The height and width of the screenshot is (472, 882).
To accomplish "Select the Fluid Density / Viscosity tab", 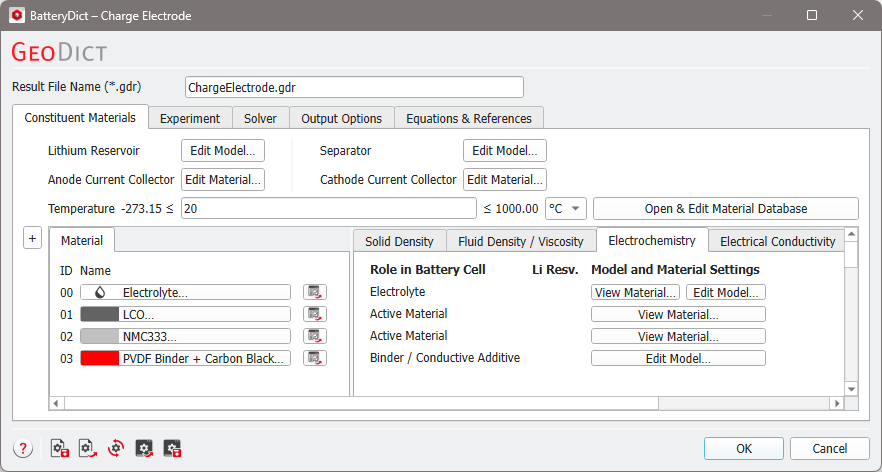I will click(521, 241).
